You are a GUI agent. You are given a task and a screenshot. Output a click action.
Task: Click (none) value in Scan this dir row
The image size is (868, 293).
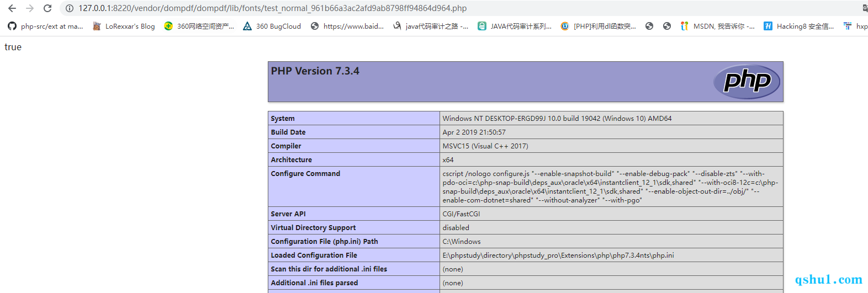coord(453,269)
